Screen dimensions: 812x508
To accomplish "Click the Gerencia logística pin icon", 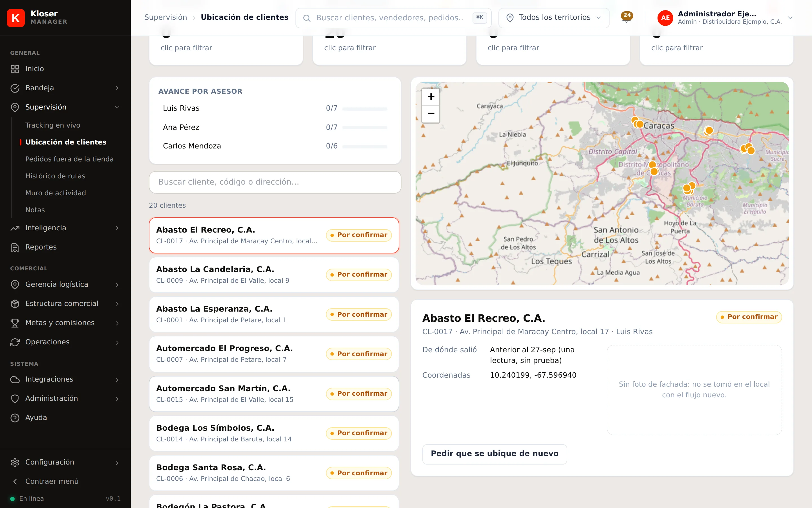I will pyautogui.click(x=15, y=284).
